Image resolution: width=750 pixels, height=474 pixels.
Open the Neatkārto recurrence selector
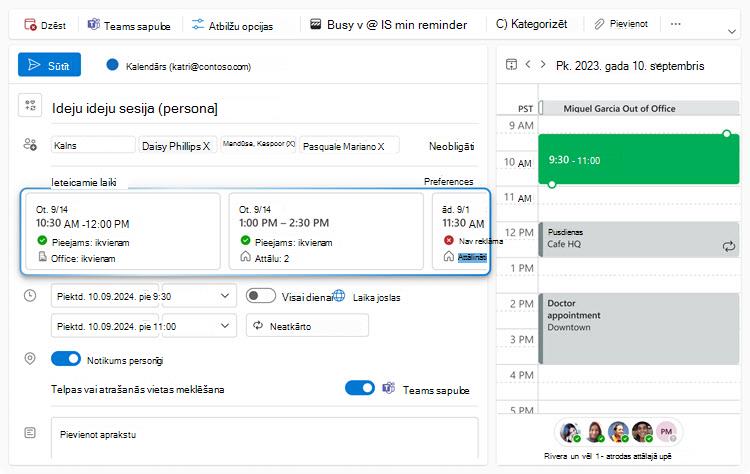click(307, 326)
